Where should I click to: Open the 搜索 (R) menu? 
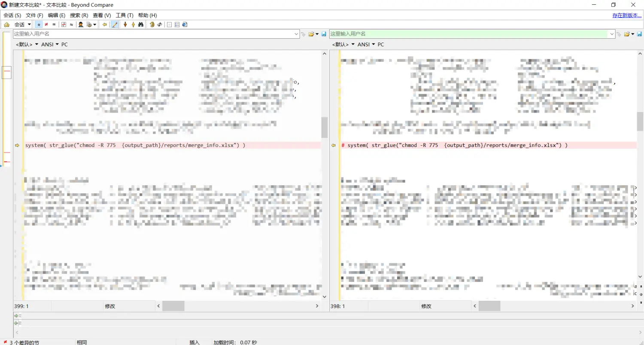pos(79,15)
